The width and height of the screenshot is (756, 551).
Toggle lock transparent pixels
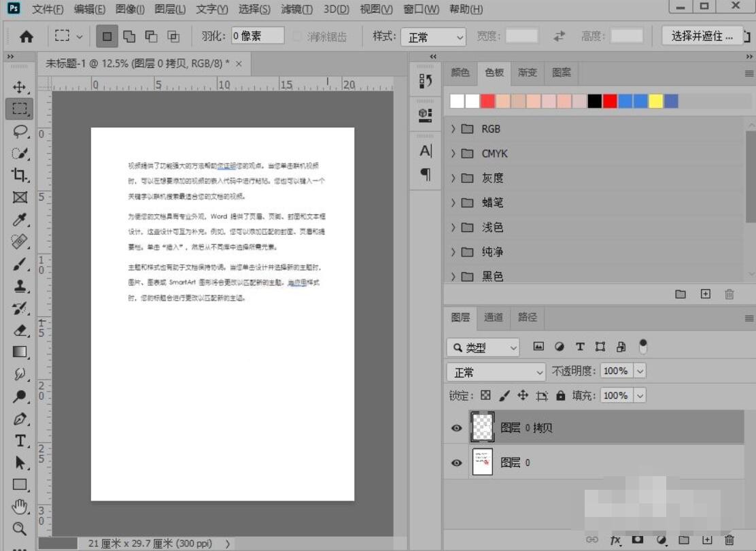tap(485, 396)
